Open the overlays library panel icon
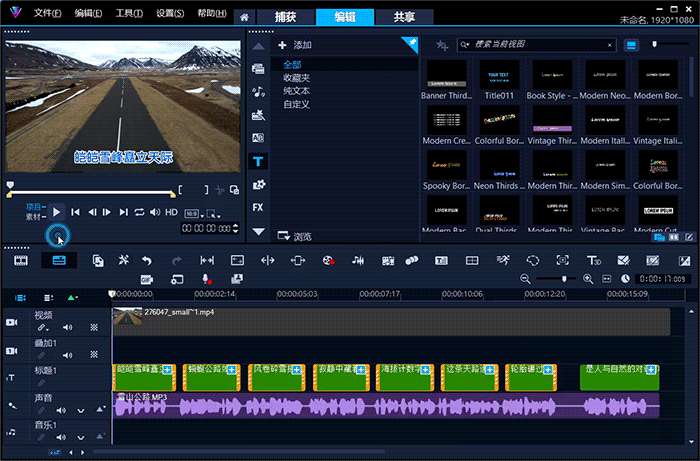700x461 pixels. pos(258,185)
